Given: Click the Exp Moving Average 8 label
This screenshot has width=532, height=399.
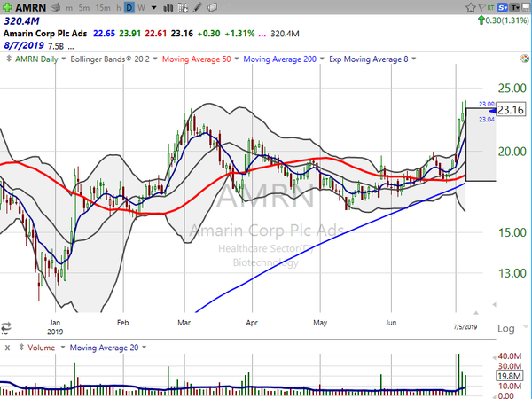Looking at the screenshot, I should tap(369, 59).
